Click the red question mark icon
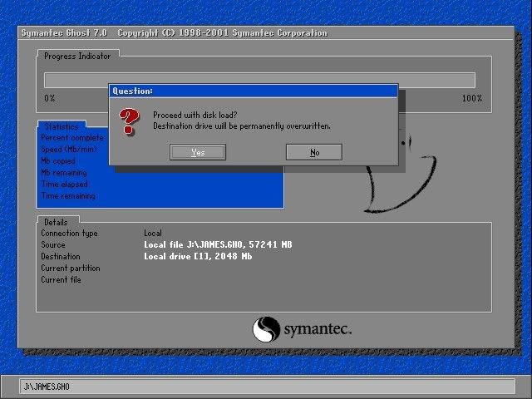This screenshot has height=399, width=532. click(129, 121)
